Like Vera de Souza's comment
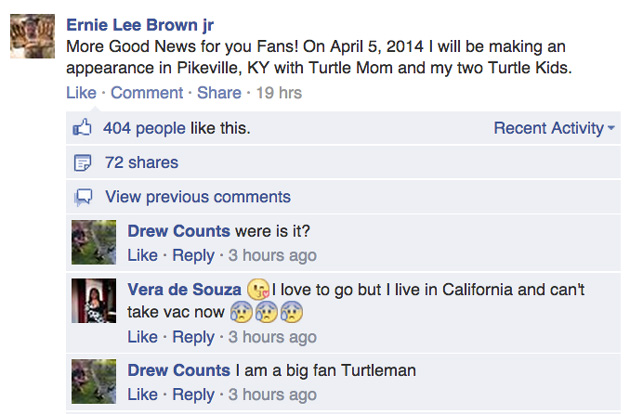This screenshot has width=630, height=414. click(142, 337)
